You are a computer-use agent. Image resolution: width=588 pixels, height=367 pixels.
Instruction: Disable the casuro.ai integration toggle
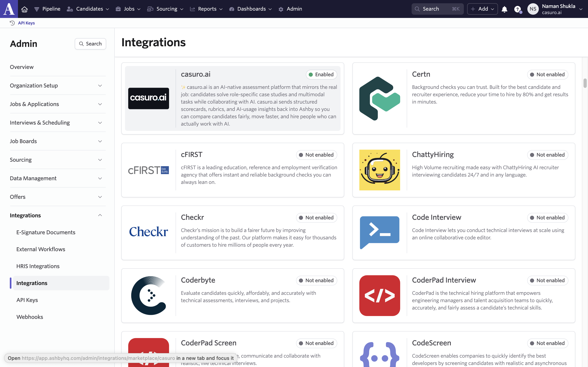pyautogui.click(x=321, y=74)
